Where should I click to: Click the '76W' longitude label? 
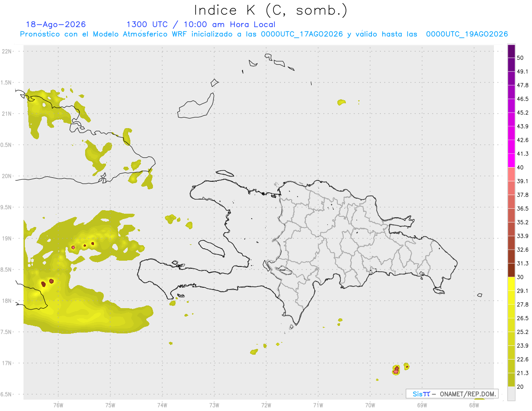(x=58, y=405)
